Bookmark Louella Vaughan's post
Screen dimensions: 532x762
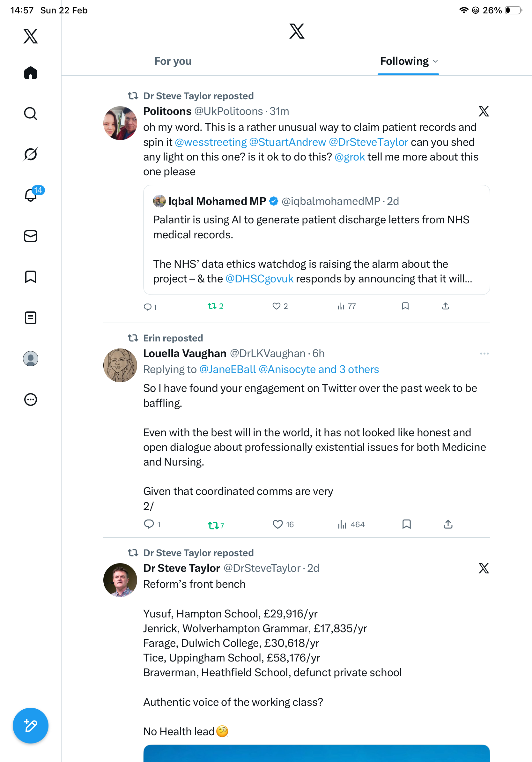tap(406, 524)
